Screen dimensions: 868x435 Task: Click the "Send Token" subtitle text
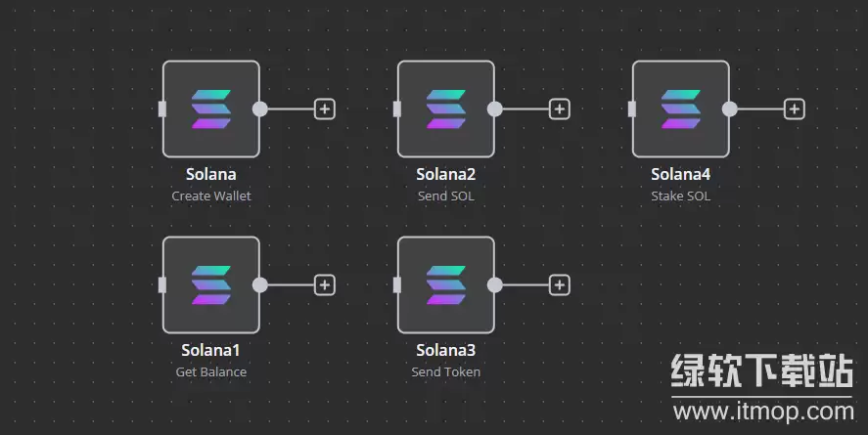pyautogui.click(x=446, y=371)
